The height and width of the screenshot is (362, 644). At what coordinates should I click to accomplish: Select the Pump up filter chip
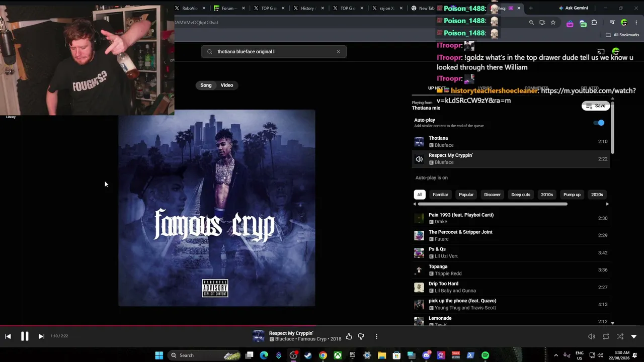[x=572, y=195]
